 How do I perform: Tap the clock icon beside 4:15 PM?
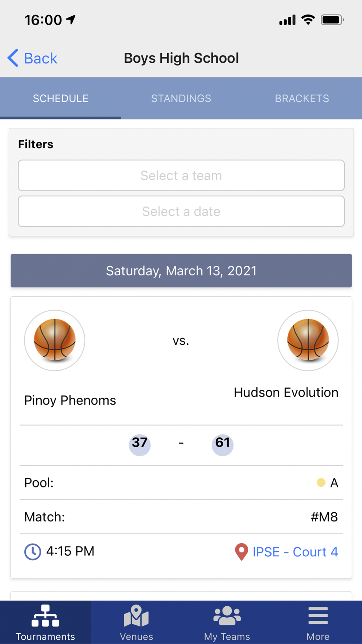pos(33,552)
